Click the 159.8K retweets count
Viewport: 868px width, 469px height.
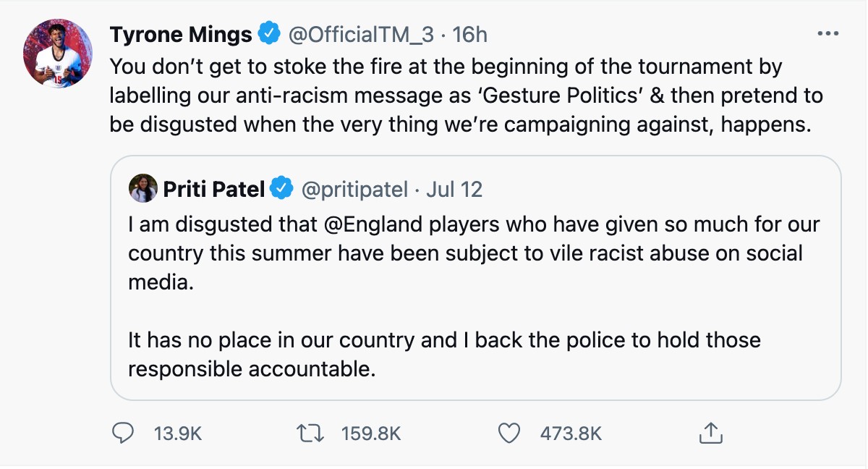[x=370, y=434]
